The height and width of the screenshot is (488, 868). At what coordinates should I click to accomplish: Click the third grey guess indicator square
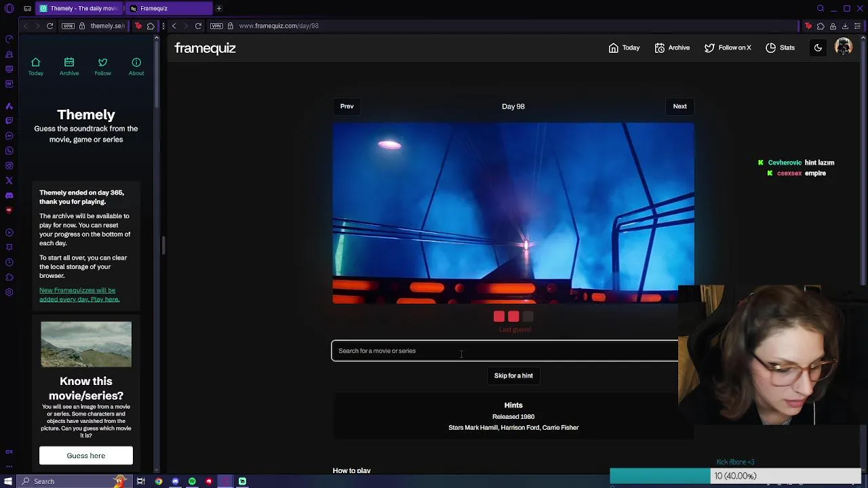pos(528,317)
